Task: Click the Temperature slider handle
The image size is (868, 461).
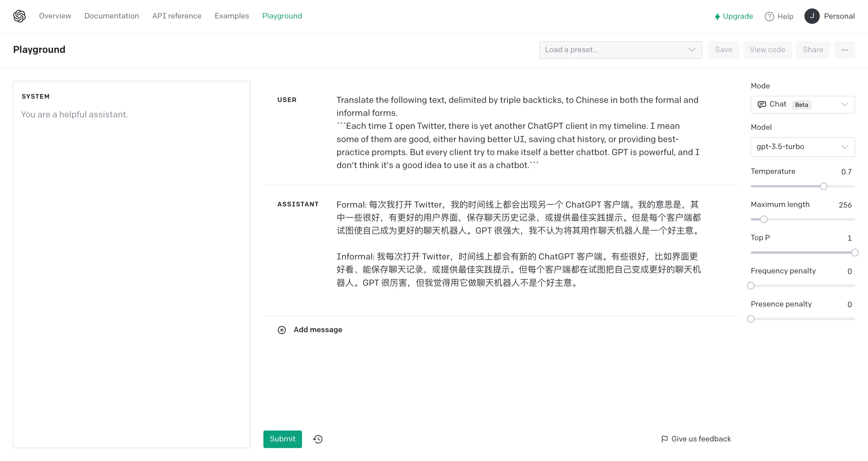Action: 823,186
